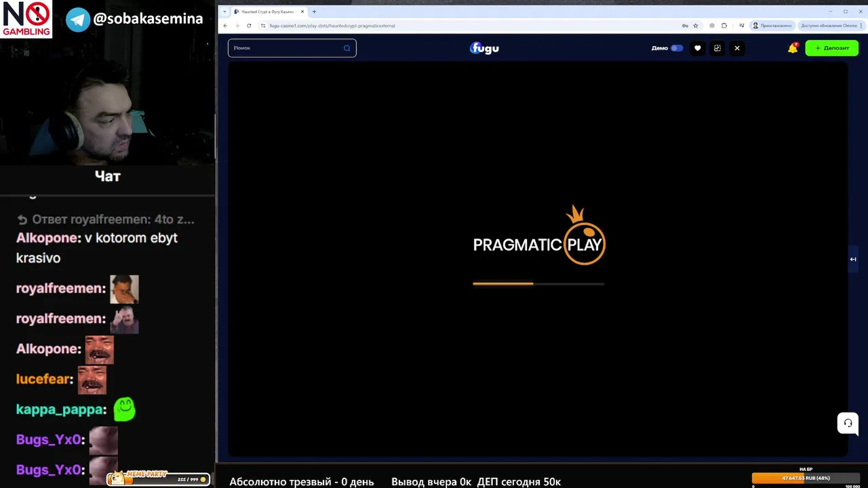Click the ДЕП сегодня 50к text
Screen dimensions: 868x488
pyautogui.click(x=519, y=482)
